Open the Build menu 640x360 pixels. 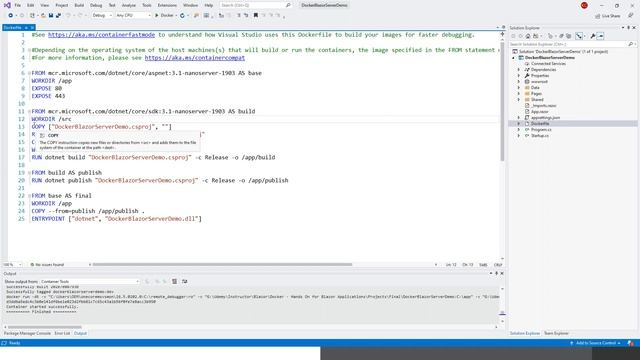(x=79, y=5)
